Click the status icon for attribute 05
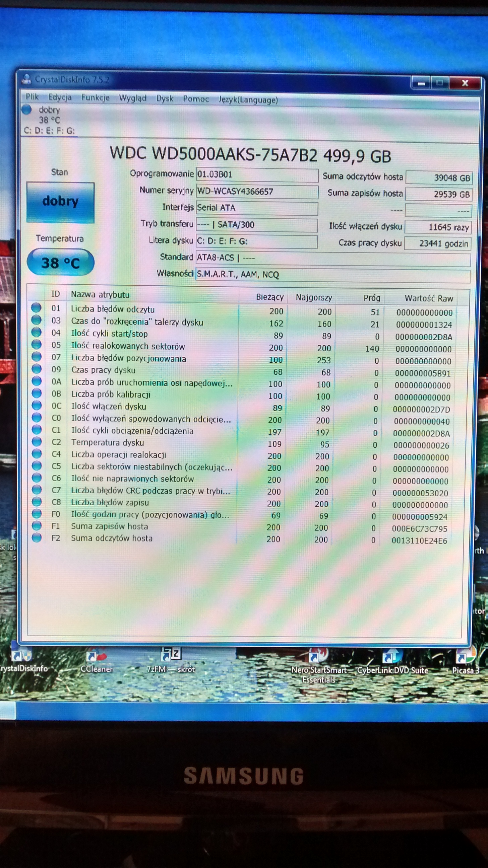The image size is (488, 868). click(x=37, y=344)
